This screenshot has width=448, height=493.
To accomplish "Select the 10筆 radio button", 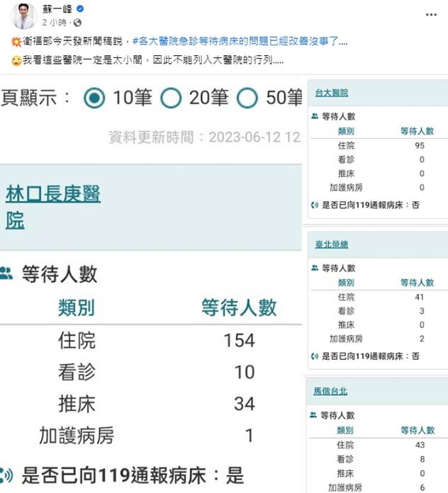I will [x=94, y=98].
